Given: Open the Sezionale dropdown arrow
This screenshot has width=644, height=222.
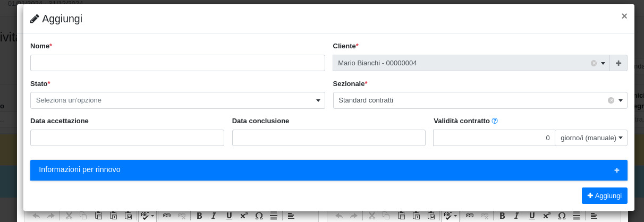Looking at the screenshot, I should (620, 100).
